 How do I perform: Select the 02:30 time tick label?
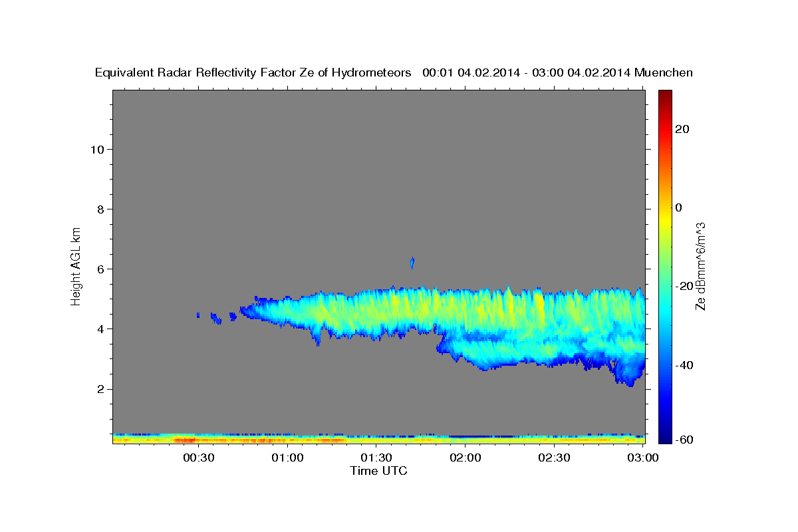point(554,458)
